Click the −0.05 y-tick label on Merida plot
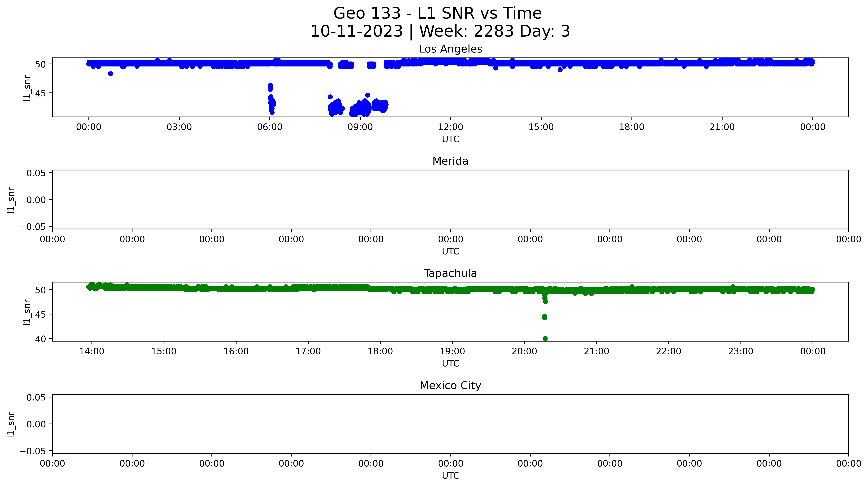The image size is (868, 487). [x=33, y=227]
